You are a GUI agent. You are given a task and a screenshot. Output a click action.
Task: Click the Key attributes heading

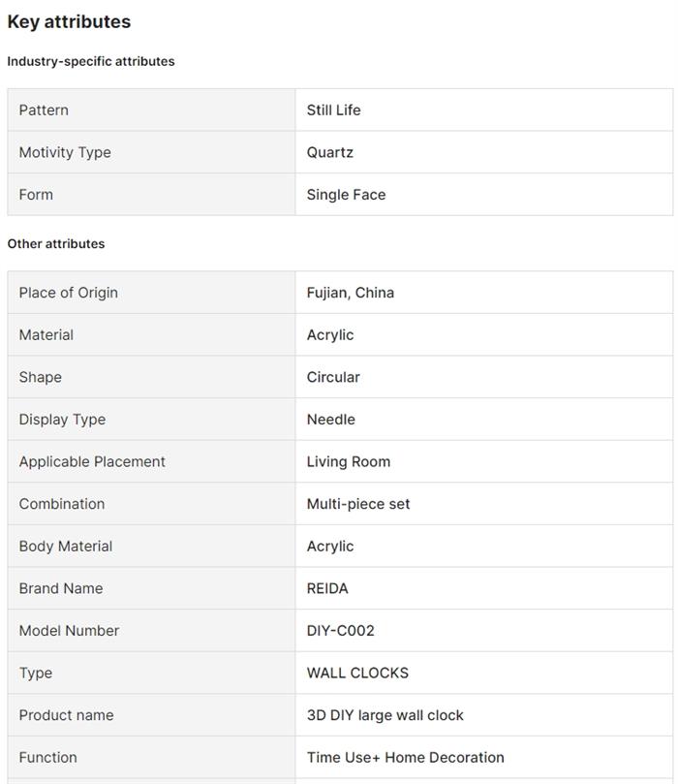click(x=69, y=22)
